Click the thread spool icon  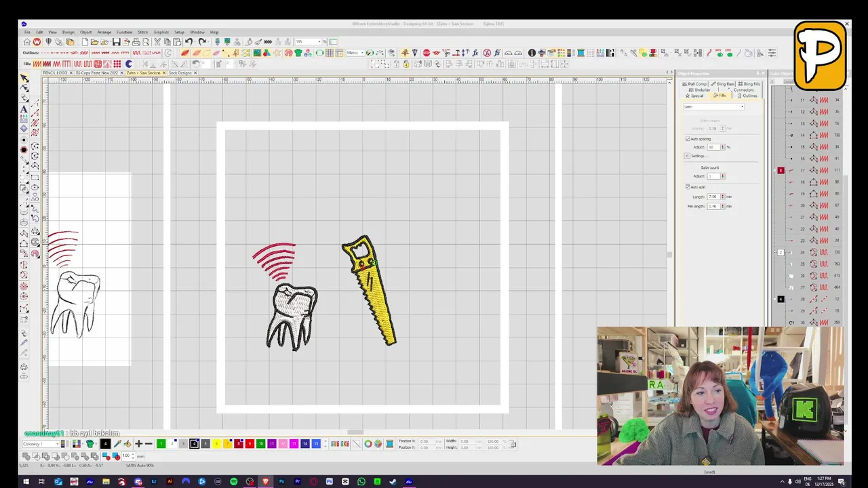click(390, 444)
